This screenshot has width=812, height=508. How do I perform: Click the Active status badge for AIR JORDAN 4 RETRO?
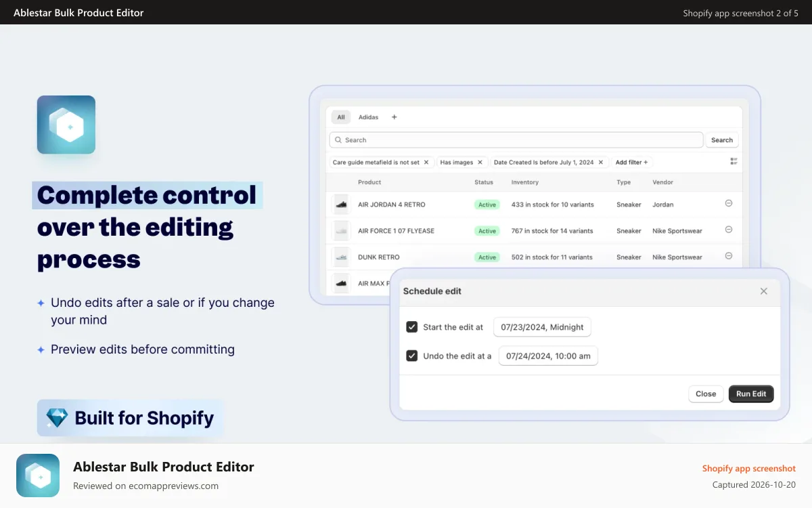487,205
